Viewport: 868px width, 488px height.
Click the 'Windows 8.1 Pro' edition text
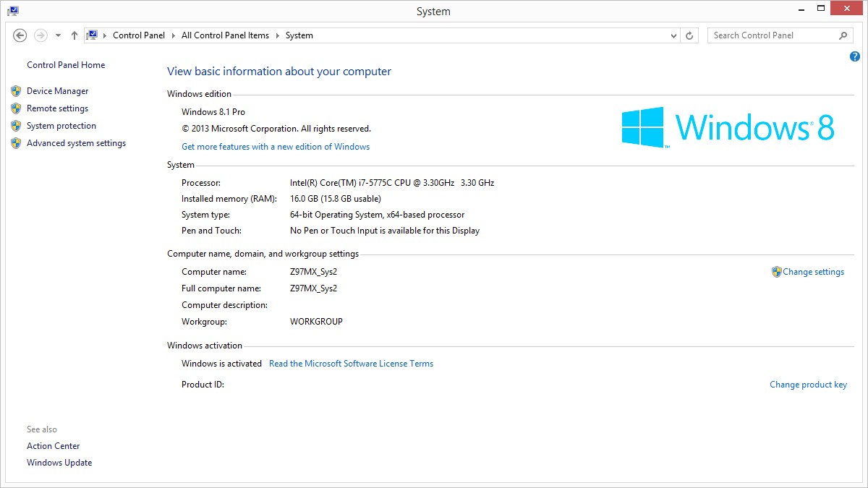tap(213, 112)
